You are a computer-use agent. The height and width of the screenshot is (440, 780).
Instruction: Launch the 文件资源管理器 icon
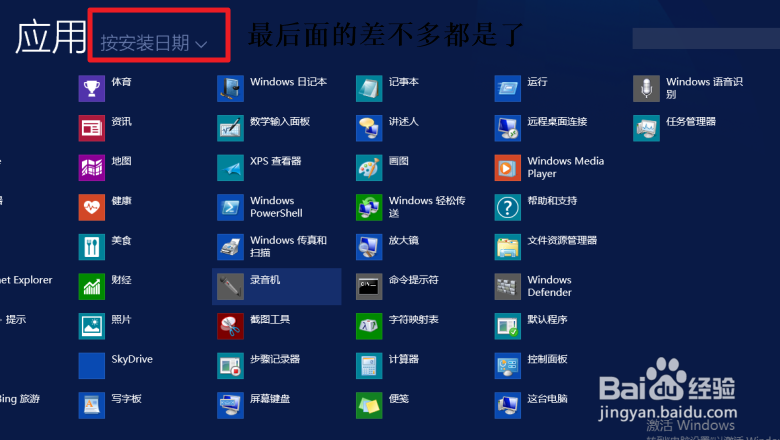(507, 247)
